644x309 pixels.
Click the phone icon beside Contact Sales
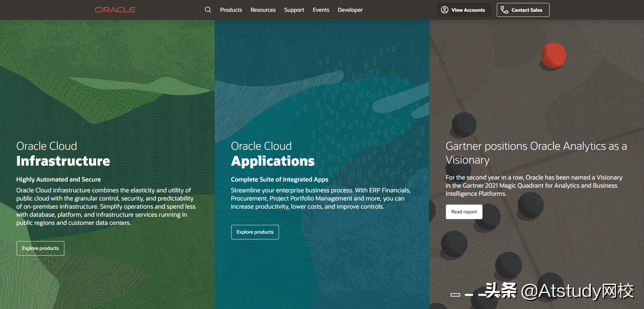click(504, 10)
